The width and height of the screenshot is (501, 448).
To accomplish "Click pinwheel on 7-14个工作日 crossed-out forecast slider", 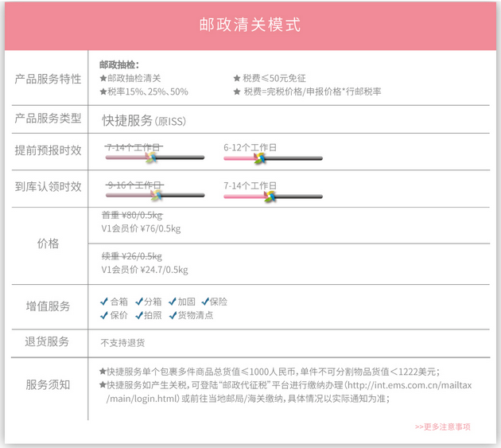I will click(x=150, y=158).
